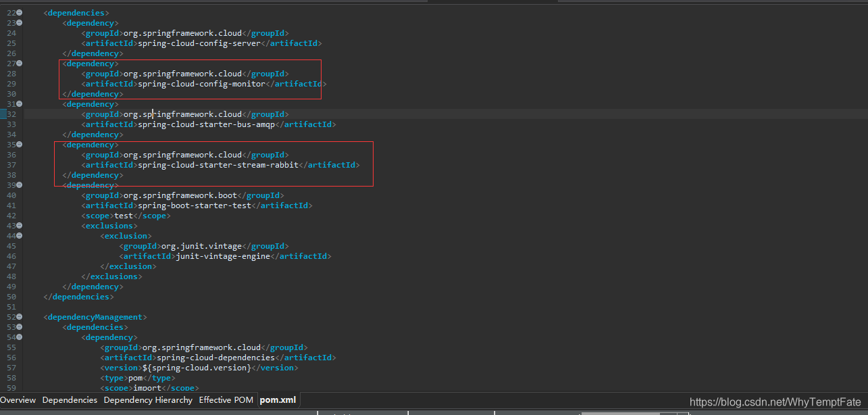Screen dimensions: 868x415
Task: Click closing dependency tag on line 34
Action: (x=93, y=135)
